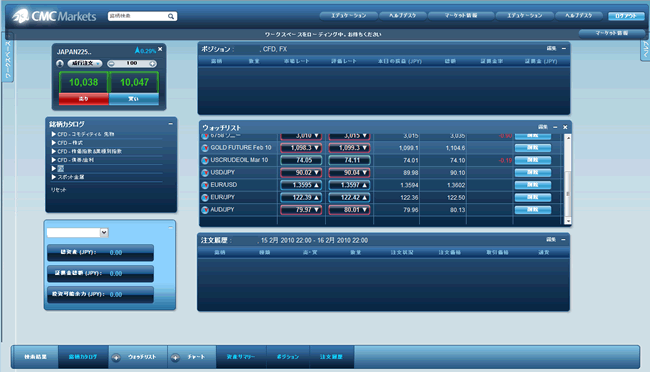Click the search input field in header
The width and height of the screenshot is (650, 372).
138,16
